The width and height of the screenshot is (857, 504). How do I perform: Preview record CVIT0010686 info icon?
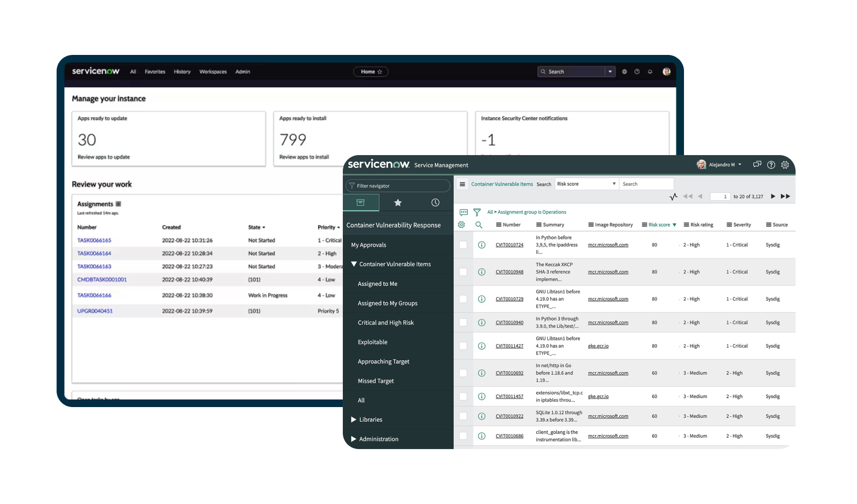(x=482, y=436)
